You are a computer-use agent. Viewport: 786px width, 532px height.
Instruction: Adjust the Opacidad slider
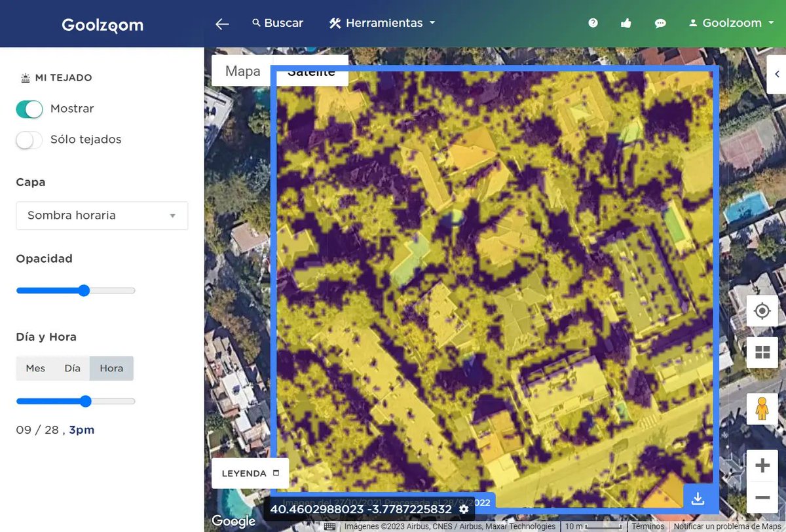click(75, 291)
